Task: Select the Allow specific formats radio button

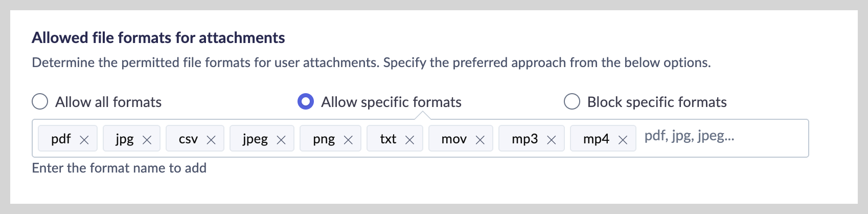Action: click(306, 102)
